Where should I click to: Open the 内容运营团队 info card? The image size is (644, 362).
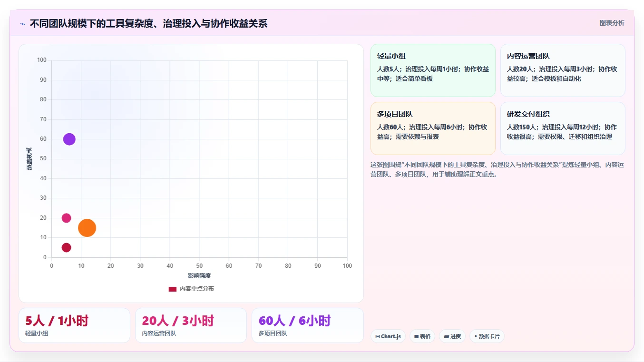[x=563, y=70]
